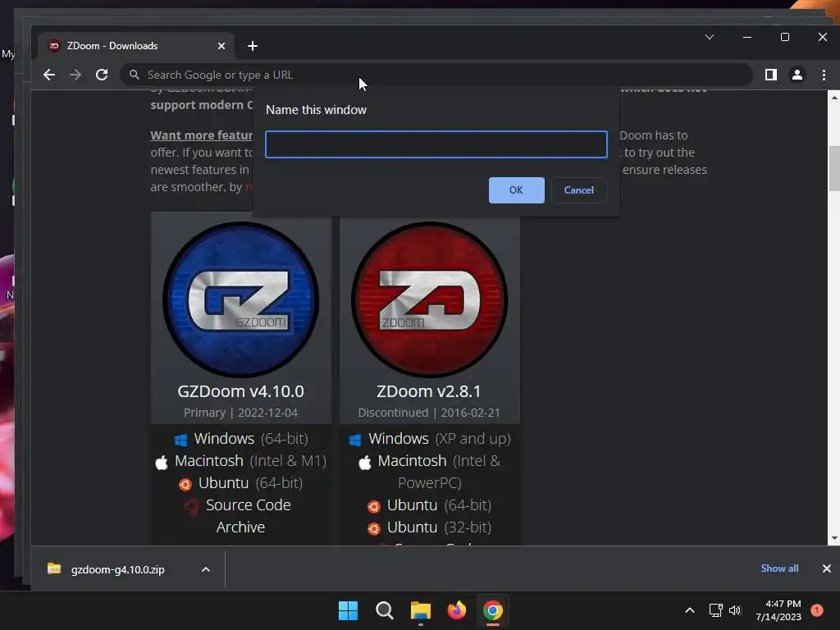The image size is (840, 630).
Task: Open the GZDoom Source Code link
Action: click(248, 505)
